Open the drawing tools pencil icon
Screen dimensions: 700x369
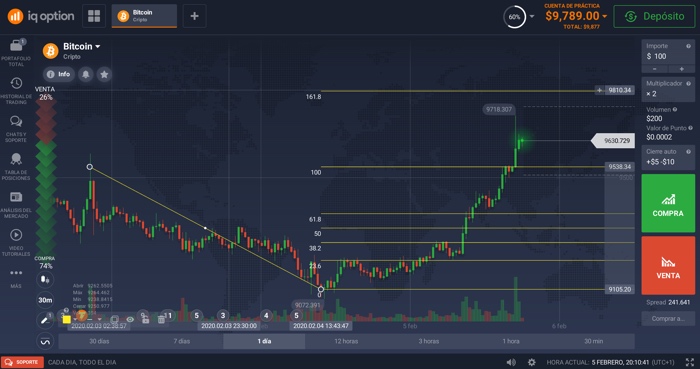45,319
